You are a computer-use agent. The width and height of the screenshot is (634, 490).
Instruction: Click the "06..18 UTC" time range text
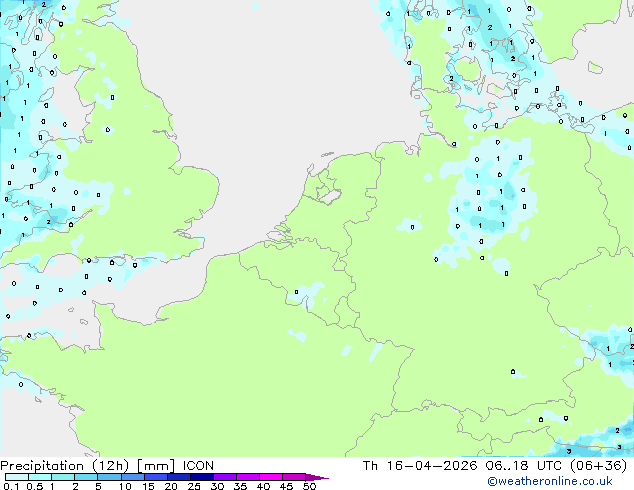tap(524, 466)
